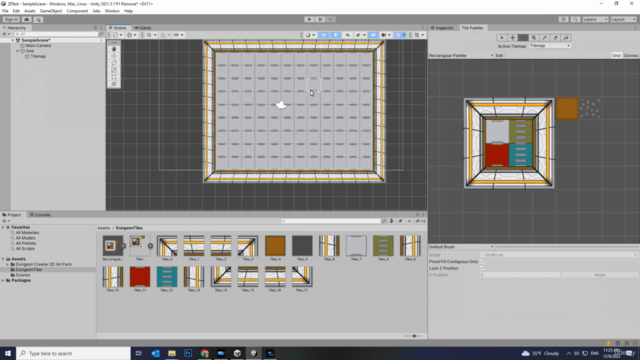The height and width of the screenshot is (360, 640).
Task: Toggle the Grid button in Tile Palette
Action: pos(616,56)
